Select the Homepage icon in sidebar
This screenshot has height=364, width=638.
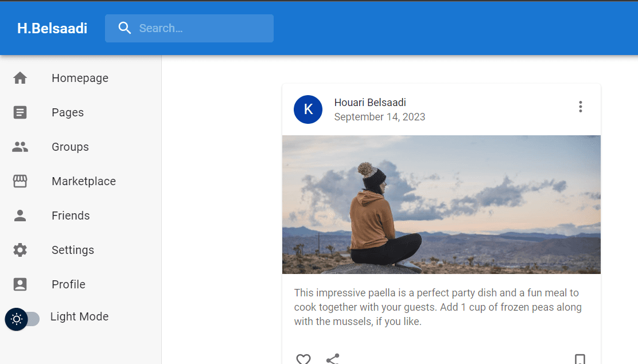20,77
